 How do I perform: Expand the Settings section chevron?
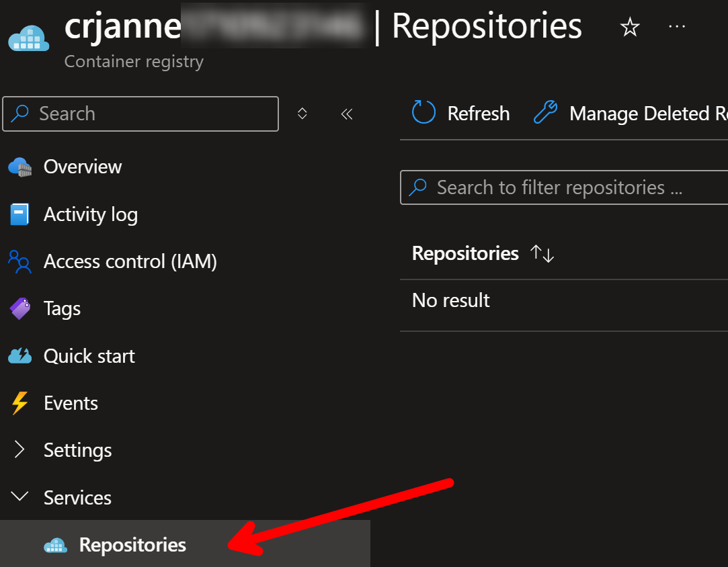(x=19, y=449)
